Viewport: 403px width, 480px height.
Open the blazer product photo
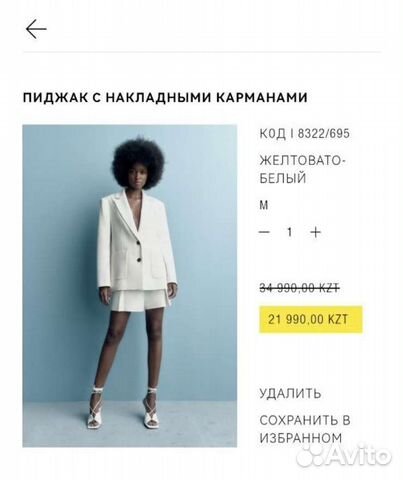(130, 286)
